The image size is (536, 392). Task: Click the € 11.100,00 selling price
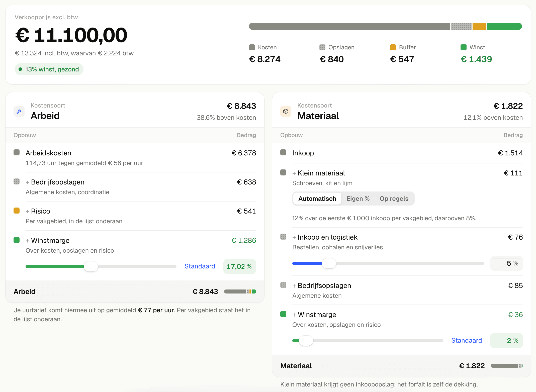click(71, 35)
